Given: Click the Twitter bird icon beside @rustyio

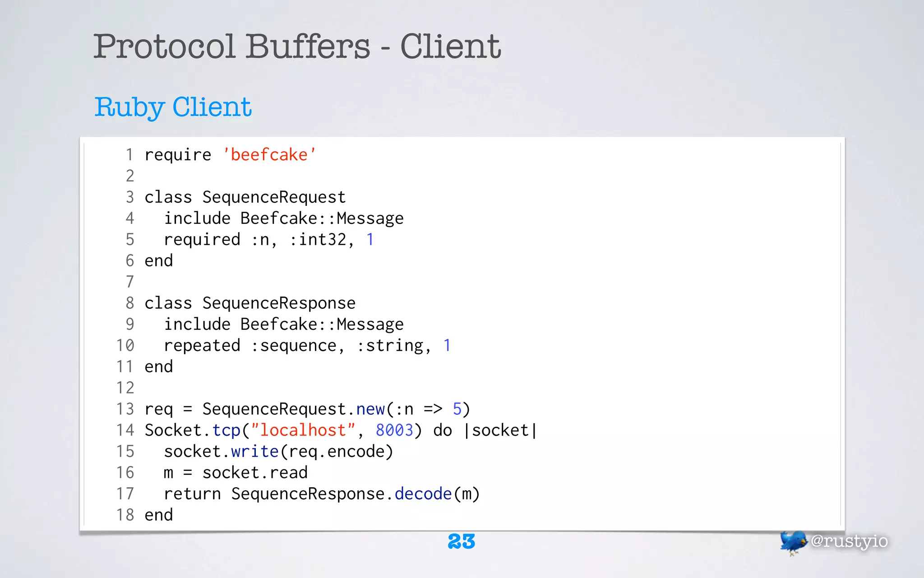Looking at the screenshot, I should coord(794,542).
